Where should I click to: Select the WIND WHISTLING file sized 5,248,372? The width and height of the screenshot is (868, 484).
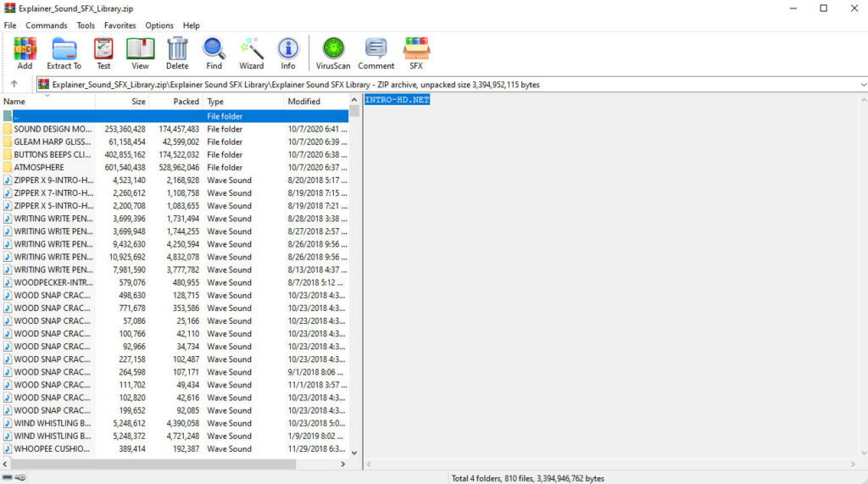point(175,436)
